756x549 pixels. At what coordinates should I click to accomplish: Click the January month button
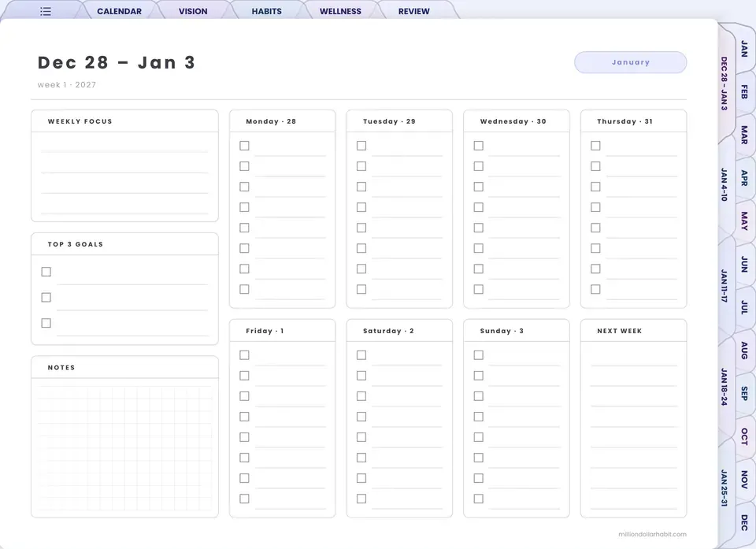point(630,62)
